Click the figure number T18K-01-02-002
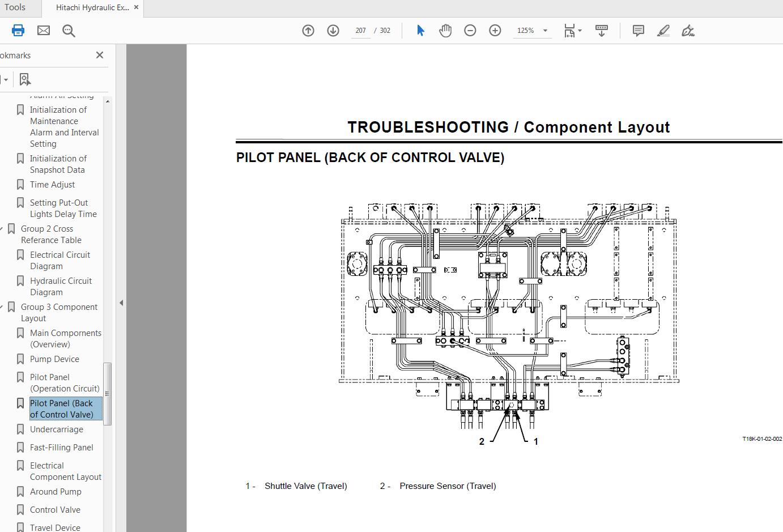This screenshot has height=532, width=783. coord(762,439)
